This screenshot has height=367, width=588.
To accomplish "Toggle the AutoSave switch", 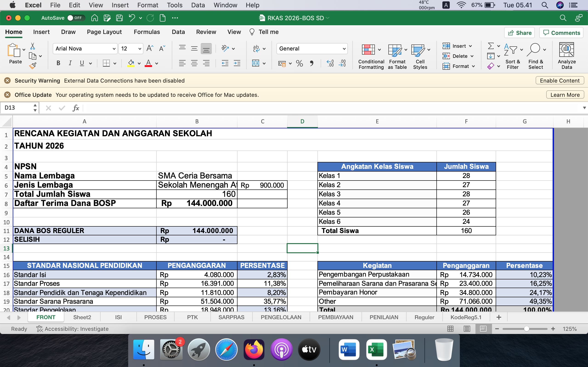I will (76, 18).
